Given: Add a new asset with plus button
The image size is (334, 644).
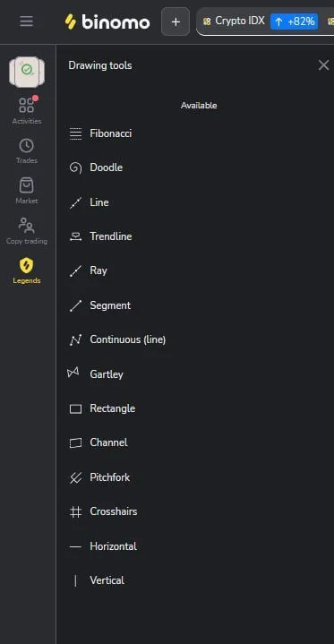Looking at the screenshot, I should click(x=176, y=21).
